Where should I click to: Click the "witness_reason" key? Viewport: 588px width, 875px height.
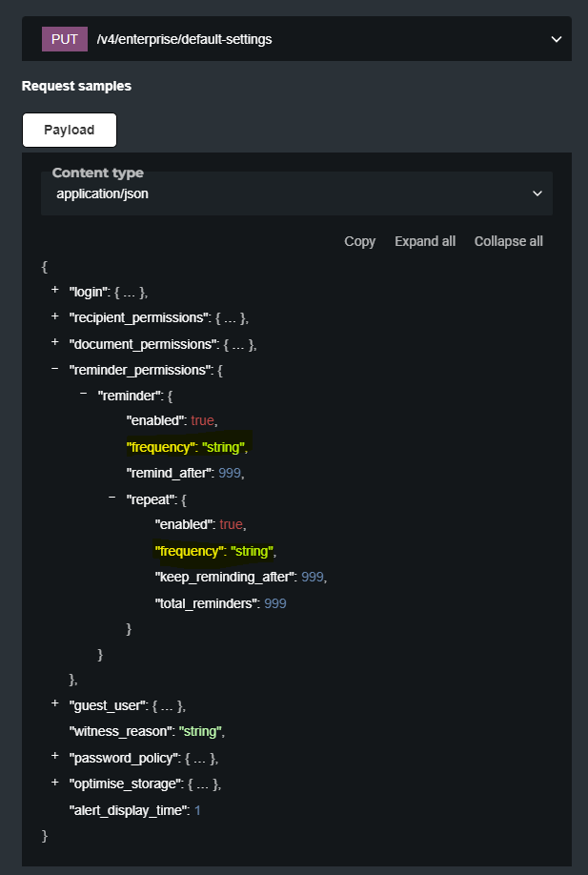(x=121, y=732)
